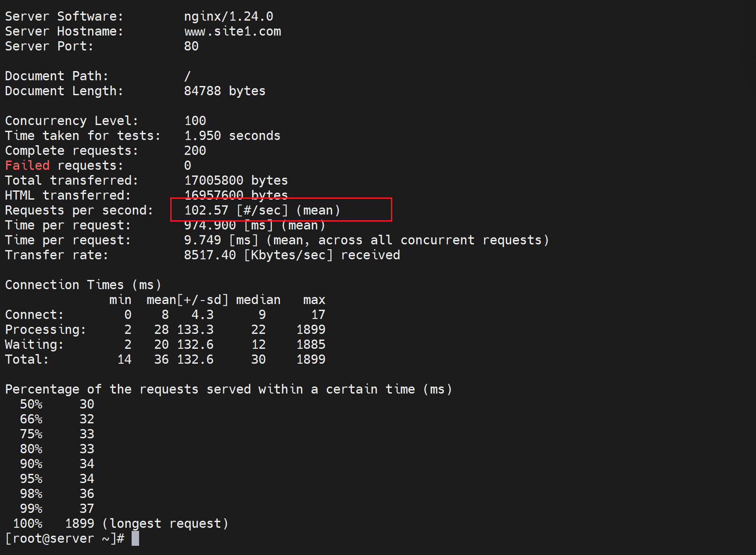Click the 1885 max waiting value

311,345
